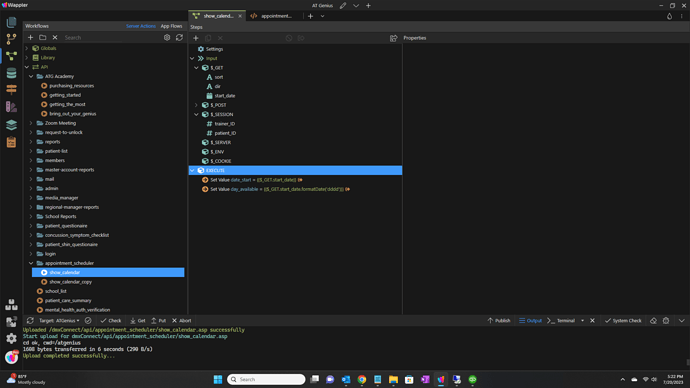The width and height of the screenshot is (690, 388).
Task: Select the Terminal tab
Action: pos(562,321)
